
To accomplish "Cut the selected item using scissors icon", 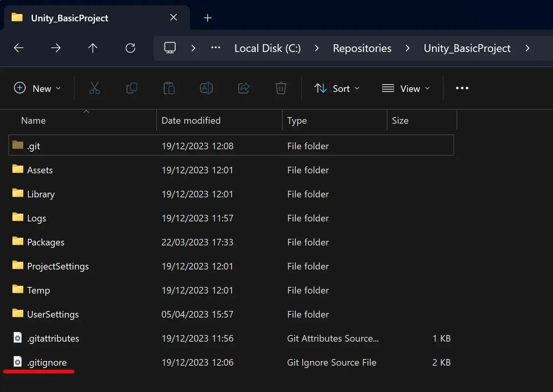I will coord(94,88).
